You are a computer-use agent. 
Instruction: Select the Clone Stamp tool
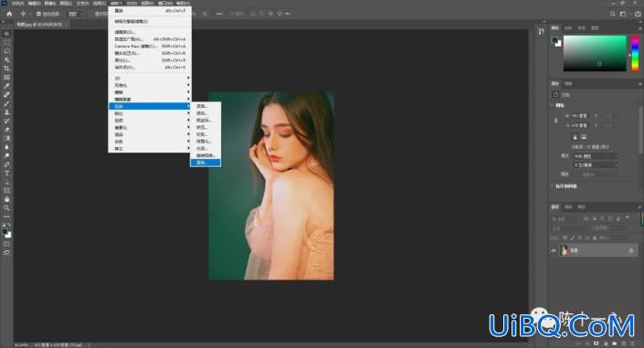[x=6, y=112]
